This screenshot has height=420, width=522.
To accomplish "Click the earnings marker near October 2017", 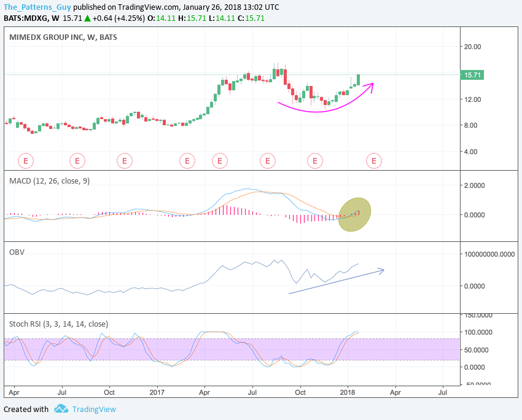I will point(315,161).
